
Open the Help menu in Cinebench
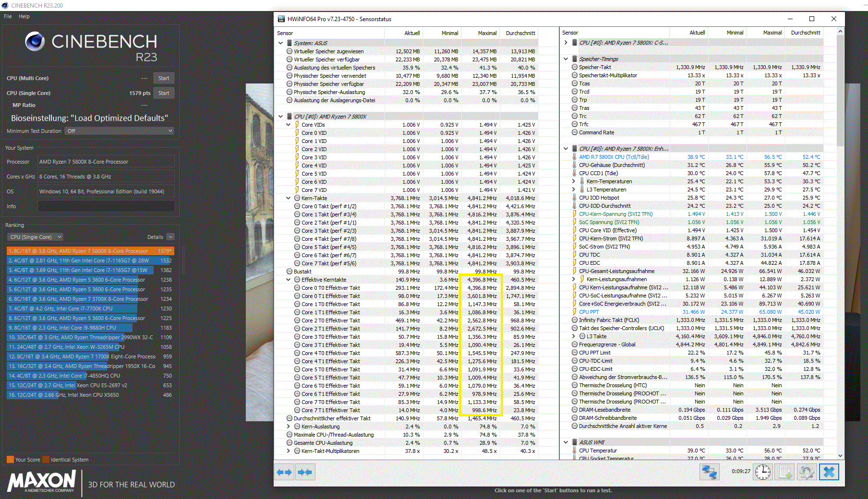click(24, 16)
